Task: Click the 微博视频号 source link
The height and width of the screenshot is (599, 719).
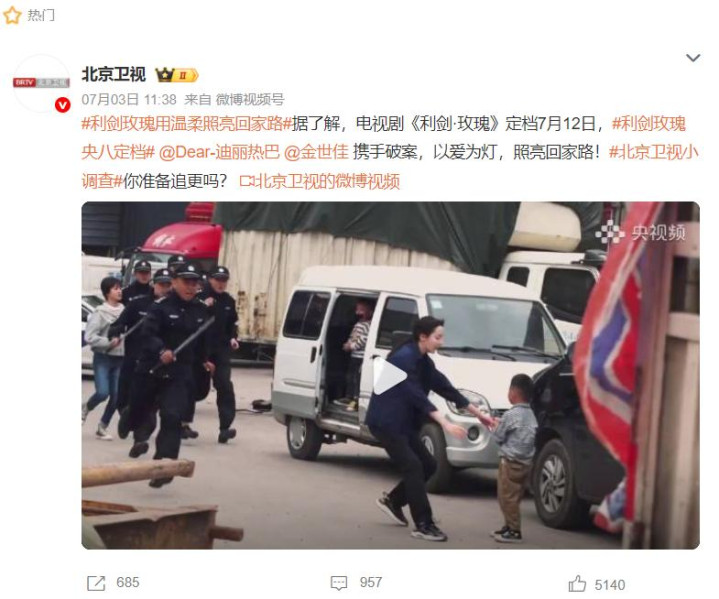Action: [x=250, y=100]
